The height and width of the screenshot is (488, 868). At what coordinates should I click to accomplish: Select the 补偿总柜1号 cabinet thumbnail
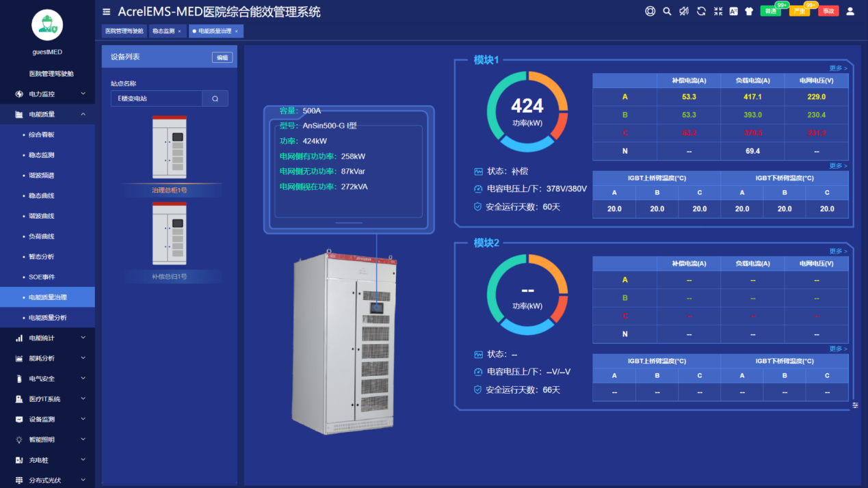[x=170, y=234]
